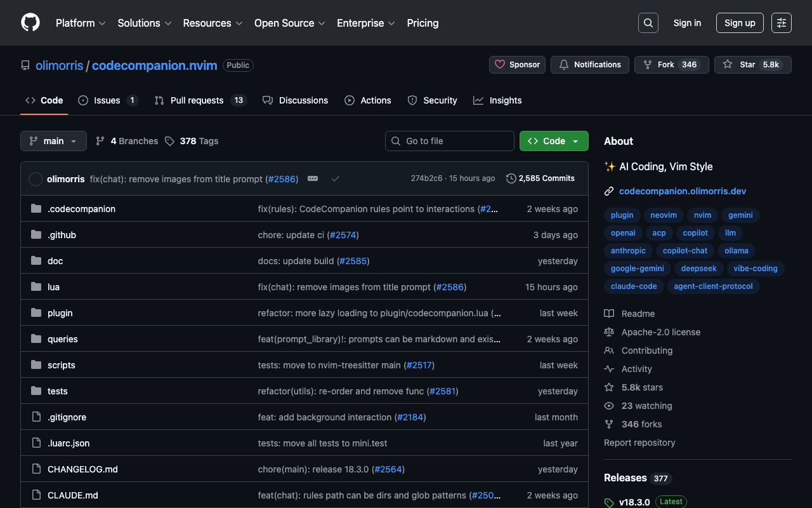
Task: Star the codecompanion.nvim repository
Action: click(x=740, y=65)
